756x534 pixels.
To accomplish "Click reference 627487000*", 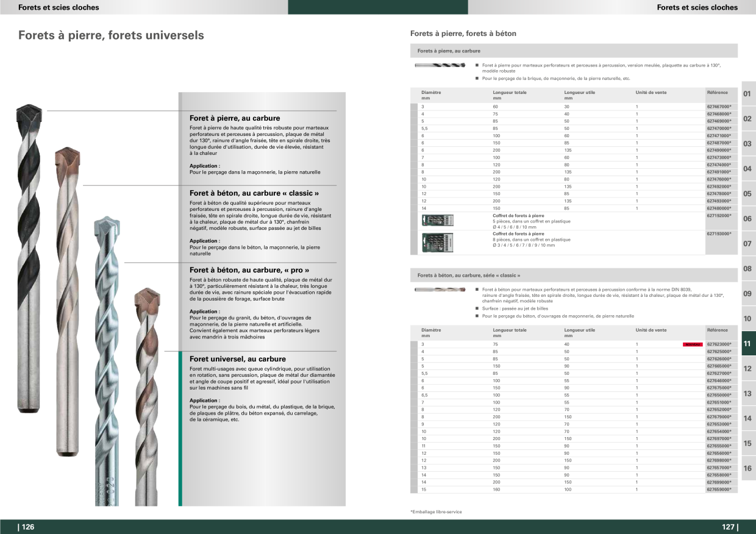I will [x=719, y=143].
